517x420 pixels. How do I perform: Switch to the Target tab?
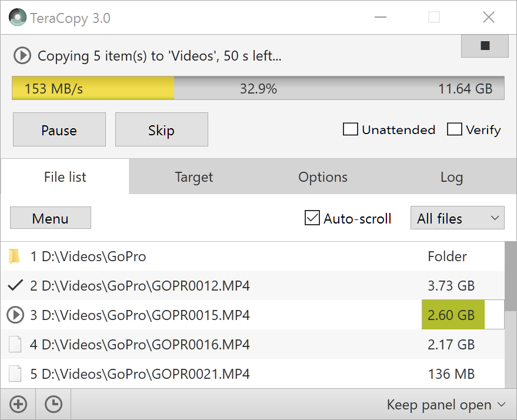click(x=194, y=176)
